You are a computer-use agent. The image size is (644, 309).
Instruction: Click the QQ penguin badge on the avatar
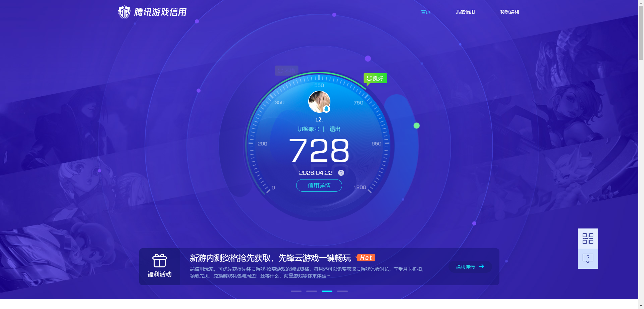[x=327, y=109]
